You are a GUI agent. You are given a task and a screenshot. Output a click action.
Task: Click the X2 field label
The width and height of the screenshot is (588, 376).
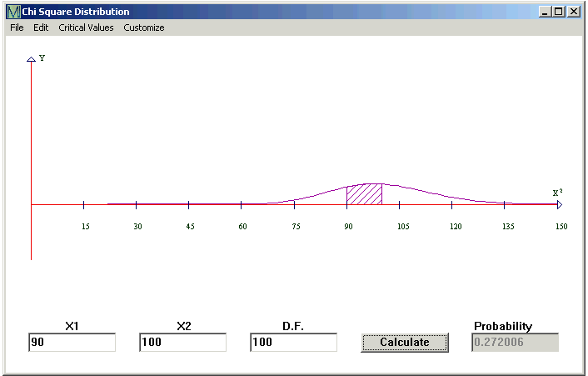(184, 326)
